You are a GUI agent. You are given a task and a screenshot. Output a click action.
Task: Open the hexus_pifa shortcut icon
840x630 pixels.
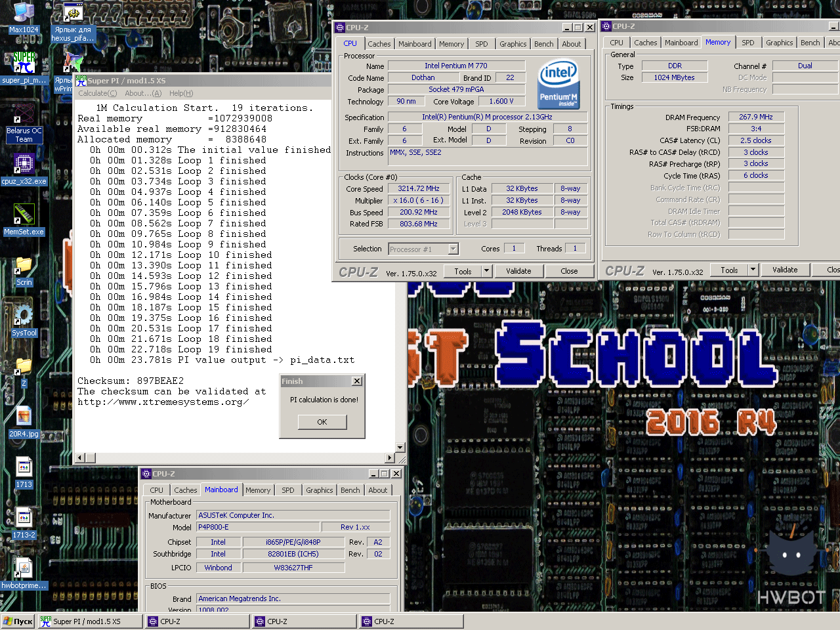click(73, 13)
